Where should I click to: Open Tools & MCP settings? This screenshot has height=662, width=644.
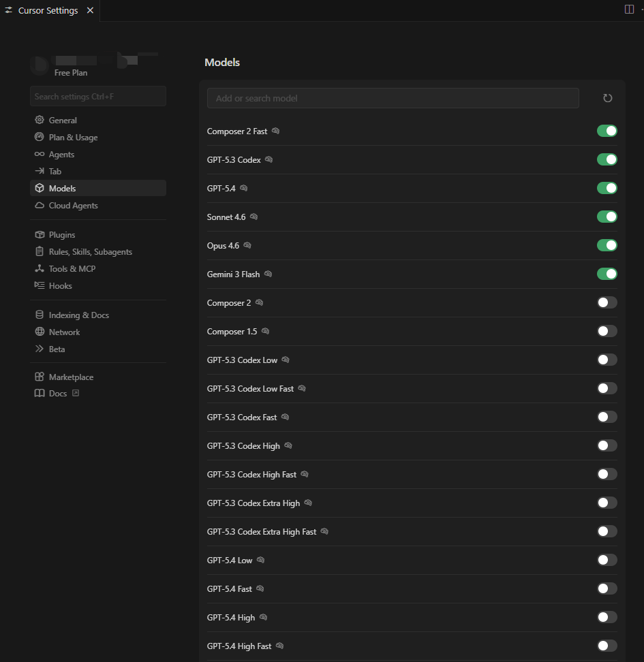[x=98, y=268]
